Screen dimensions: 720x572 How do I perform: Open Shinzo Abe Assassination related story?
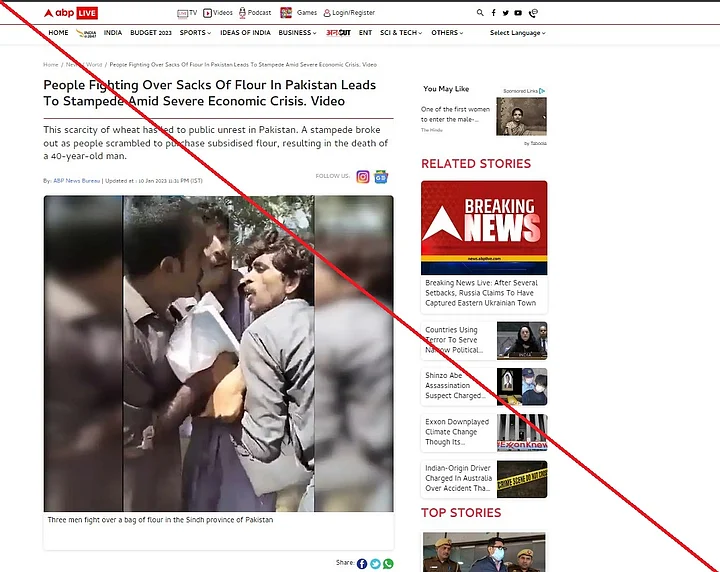[457, 385]
